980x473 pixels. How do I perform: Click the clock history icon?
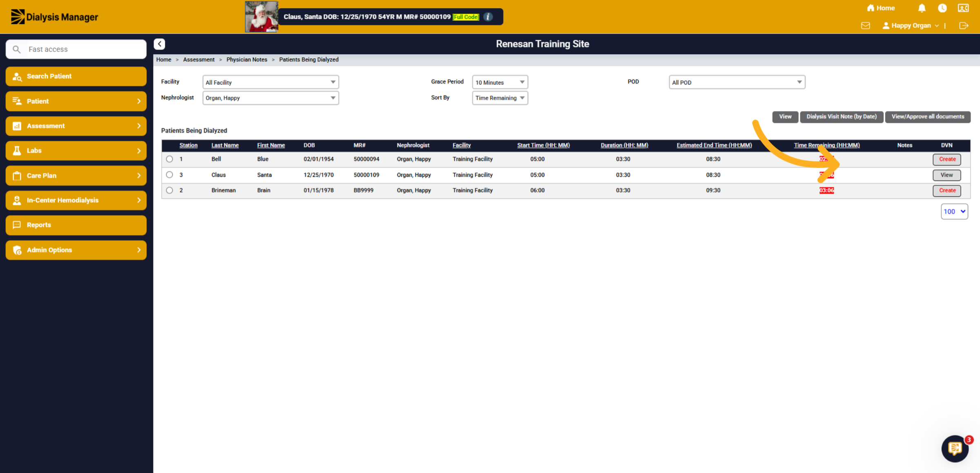coord(942,8)
